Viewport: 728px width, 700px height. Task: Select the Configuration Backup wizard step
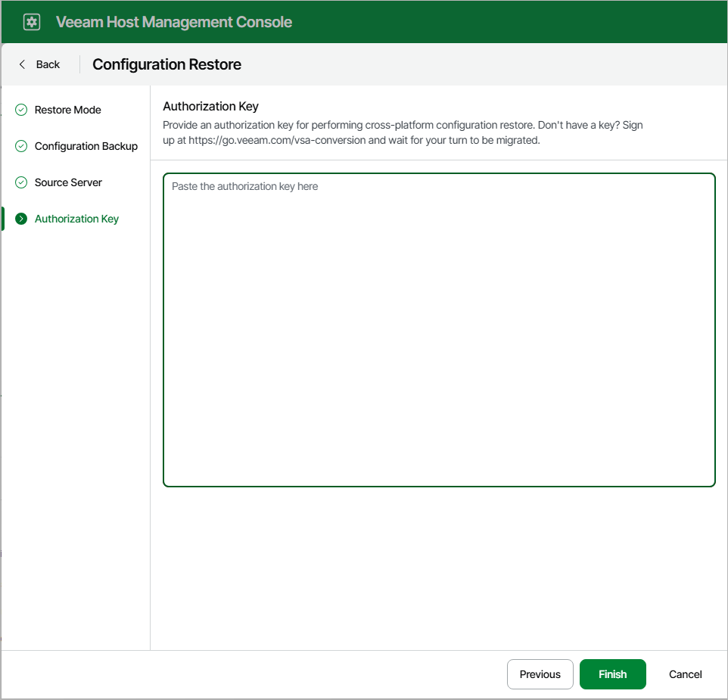(86, 146)
